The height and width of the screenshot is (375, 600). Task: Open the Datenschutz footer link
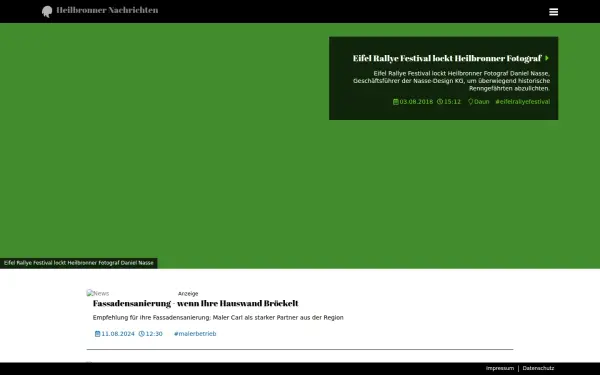click(538, 368)
